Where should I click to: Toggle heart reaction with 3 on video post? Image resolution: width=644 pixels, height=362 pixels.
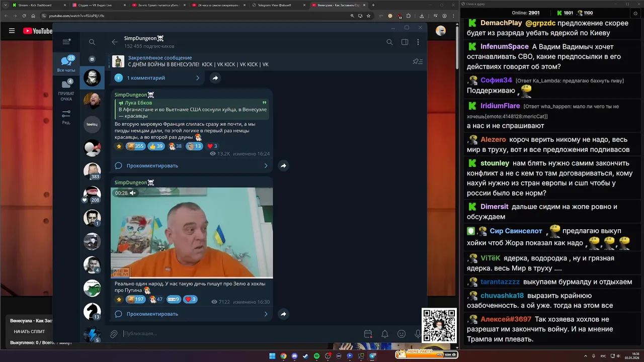(190, 299)
